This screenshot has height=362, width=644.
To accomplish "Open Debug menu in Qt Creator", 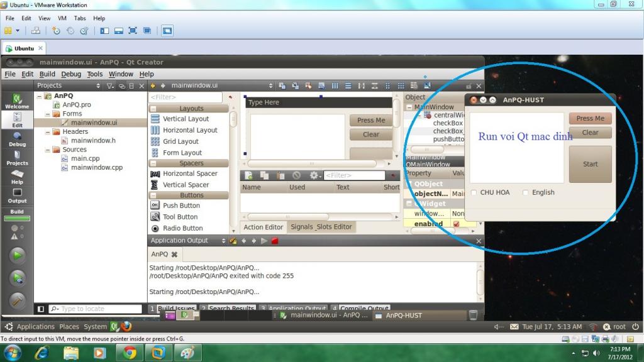I will click(x=71, y=74).
